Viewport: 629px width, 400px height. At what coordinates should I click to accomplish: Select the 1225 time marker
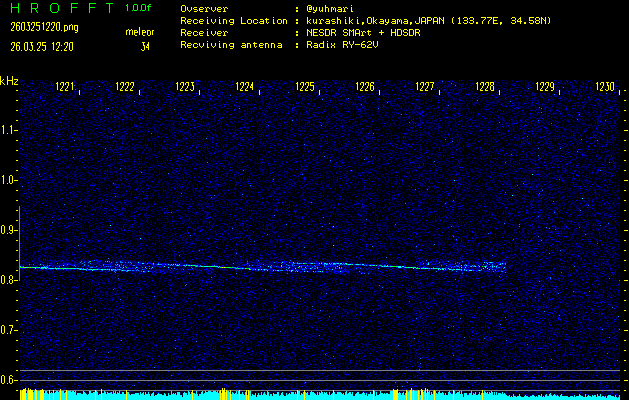coord(305,87)
